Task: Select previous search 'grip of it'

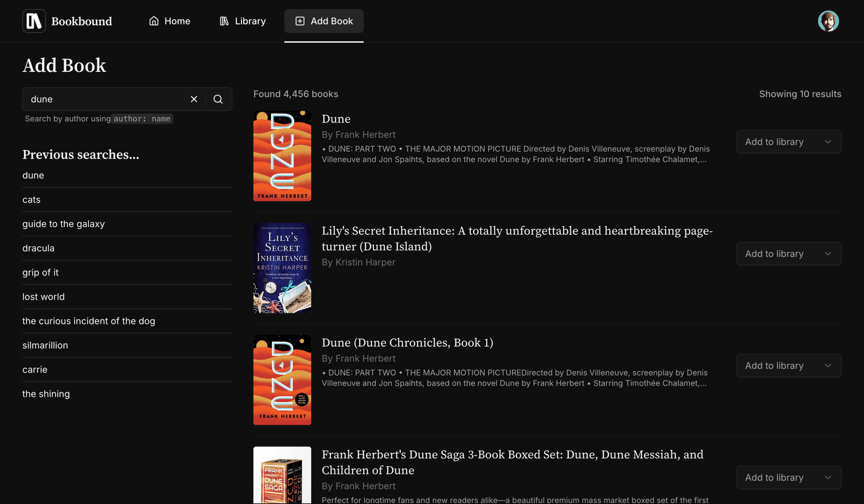Action: (127, 272)
